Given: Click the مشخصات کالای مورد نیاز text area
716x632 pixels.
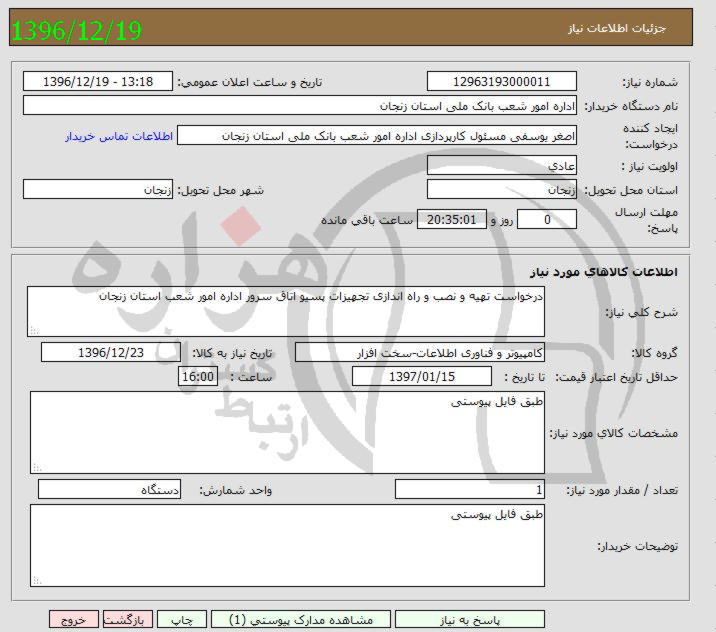Looking at the screenshot, I should point(287,432).
